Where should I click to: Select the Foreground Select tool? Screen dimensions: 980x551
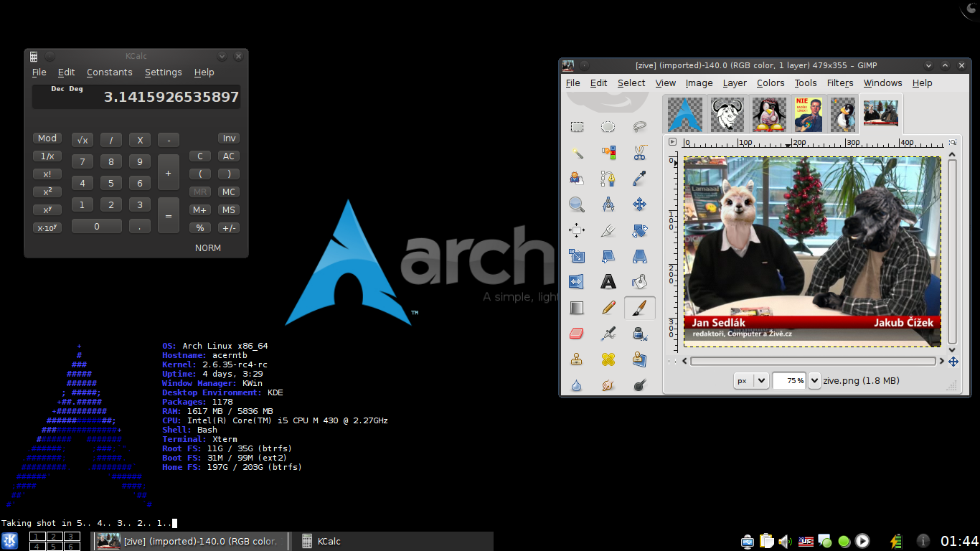577,179
